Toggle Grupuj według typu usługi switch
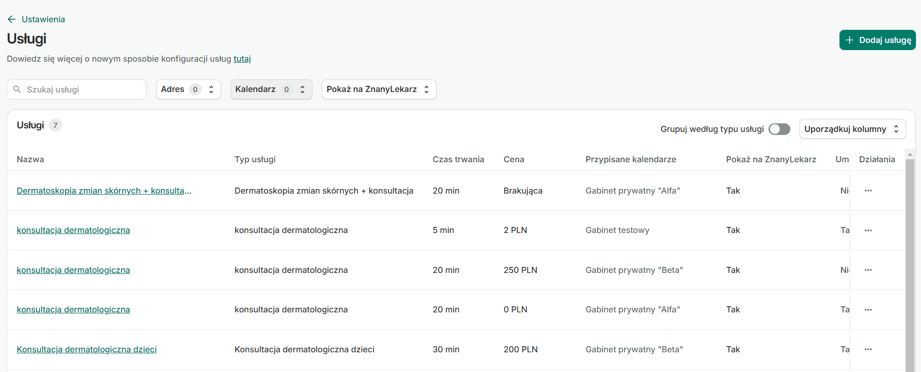Viewport: 921px width, 372px height. [779, 129]
